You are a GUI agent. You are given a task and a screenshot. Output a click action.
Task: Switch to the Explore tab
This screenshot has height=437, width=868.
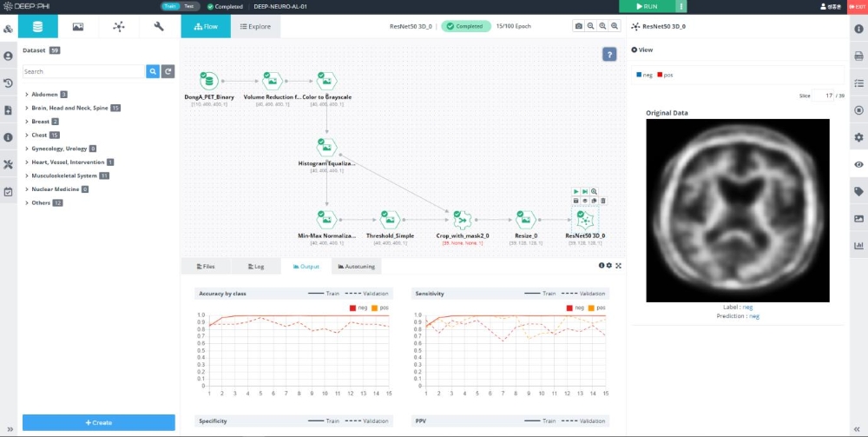(x=253, y=27)
